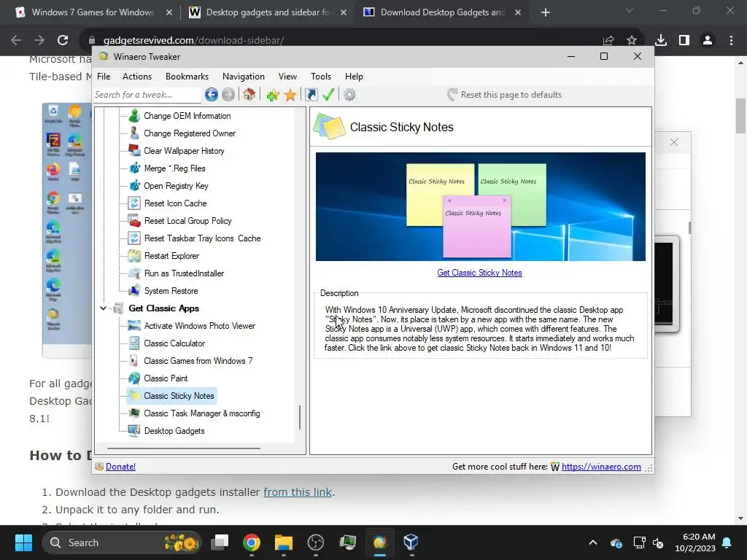Click the tree horizontal scrollbar
747x560 pixels.
184,448
